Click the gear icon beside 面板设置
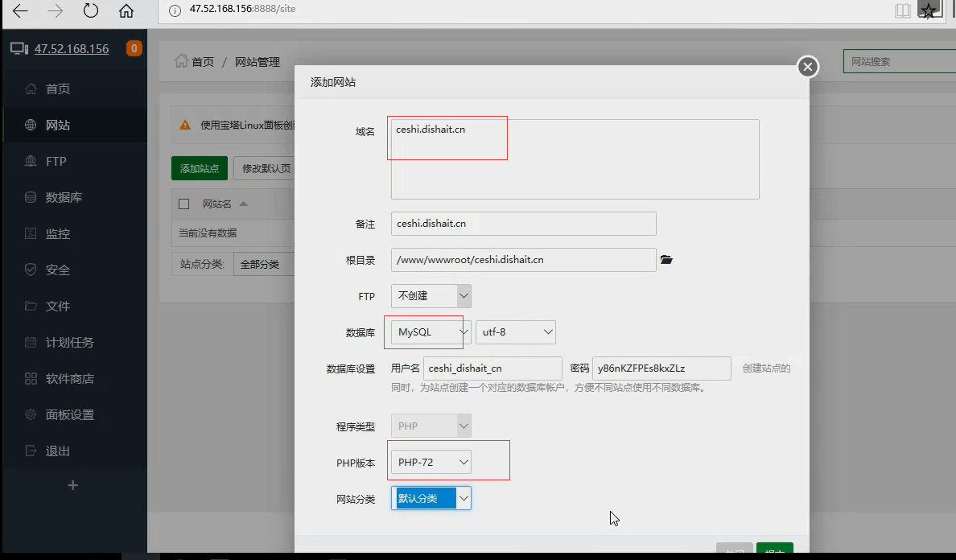 [31, 414]
